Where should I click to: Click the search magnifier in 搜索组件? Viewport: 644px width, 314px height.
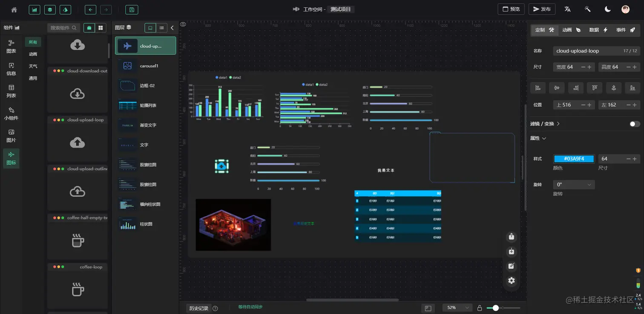[74, 28]
